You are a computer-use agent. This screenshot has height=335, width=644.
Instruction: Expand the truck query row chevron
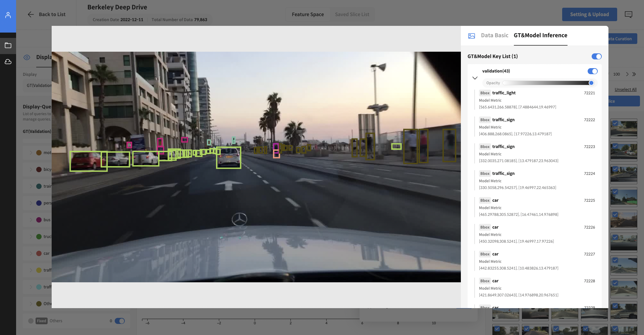point(31,237)
